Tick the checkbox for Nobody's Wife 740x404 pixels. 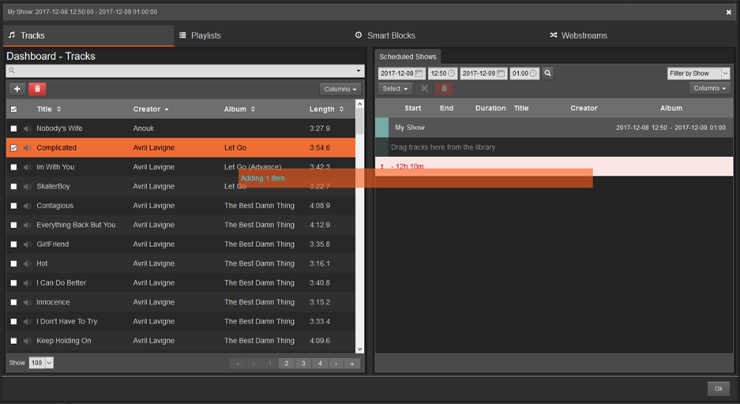click(13, 129)
